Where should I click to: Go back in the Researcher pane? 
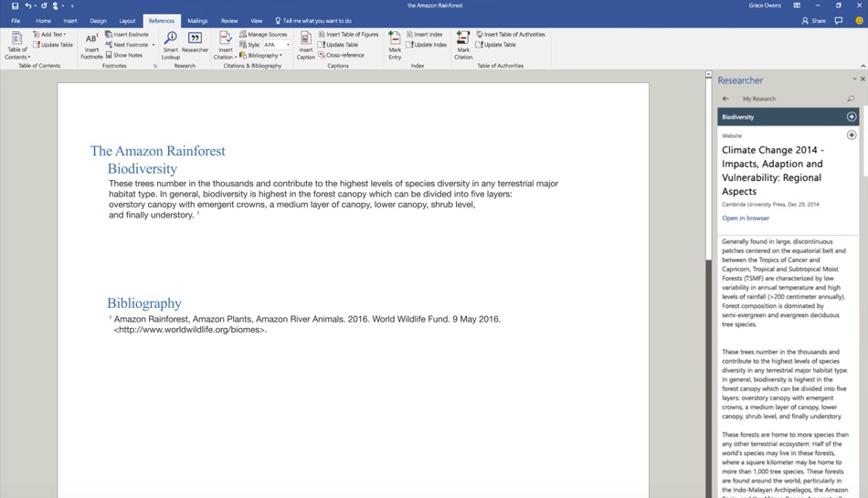pos(725,99)
